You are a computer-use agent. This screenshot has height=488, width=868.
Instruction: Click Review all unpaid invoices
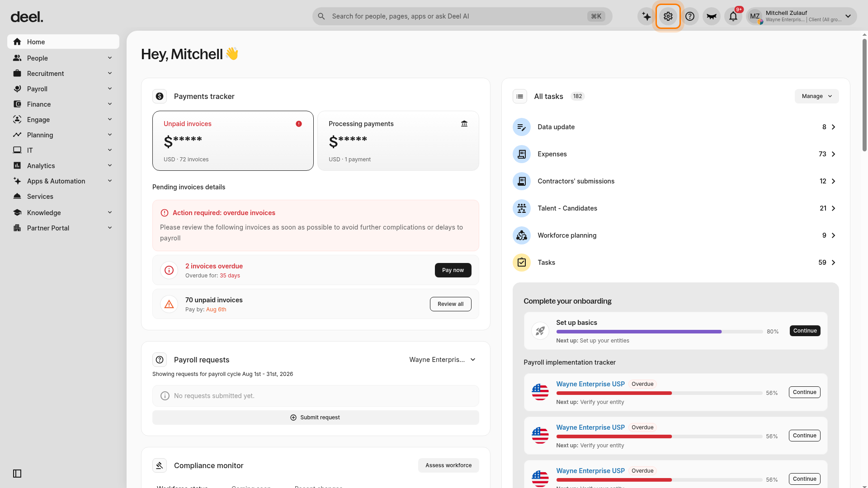tap(450, 304)
